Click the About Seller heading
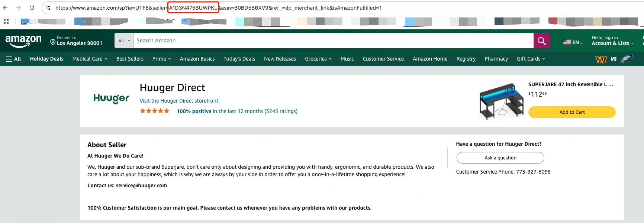The height and width of the screenshot is (223, 644). [107, 145]
